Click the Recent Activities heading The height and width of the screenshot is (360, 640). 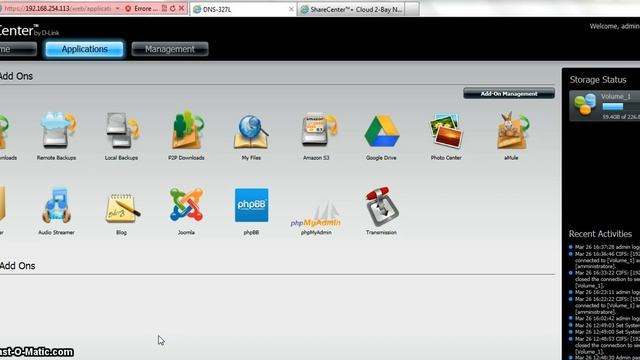point(600,234)
